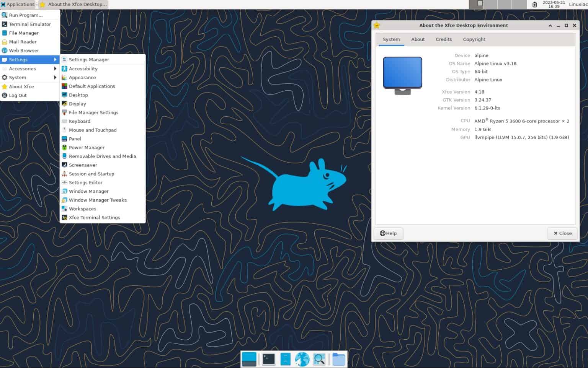
Task: Click the Show Desktop icon in the dock
Action: 249,359
